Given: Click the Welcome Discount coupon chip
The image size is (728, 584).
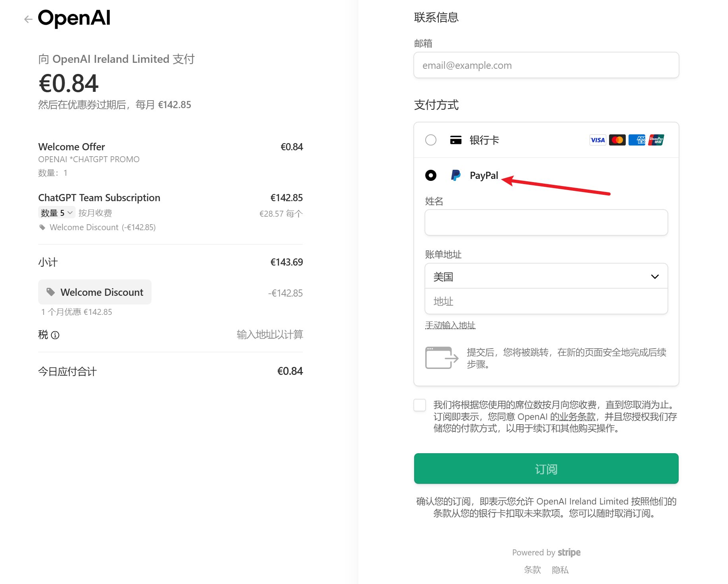Looking at the screenshot, I should (95, 292).
